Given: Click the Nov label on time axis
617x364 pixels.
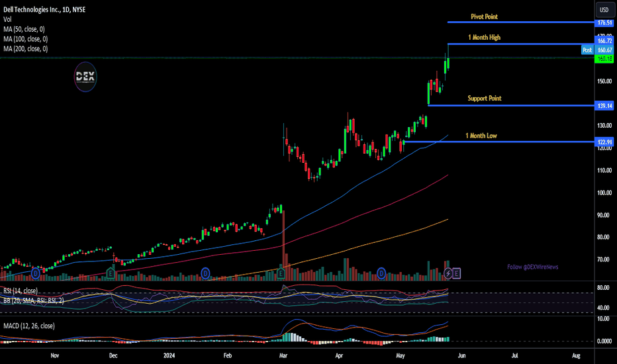Looking at the screenshot, I should (55, 355).
